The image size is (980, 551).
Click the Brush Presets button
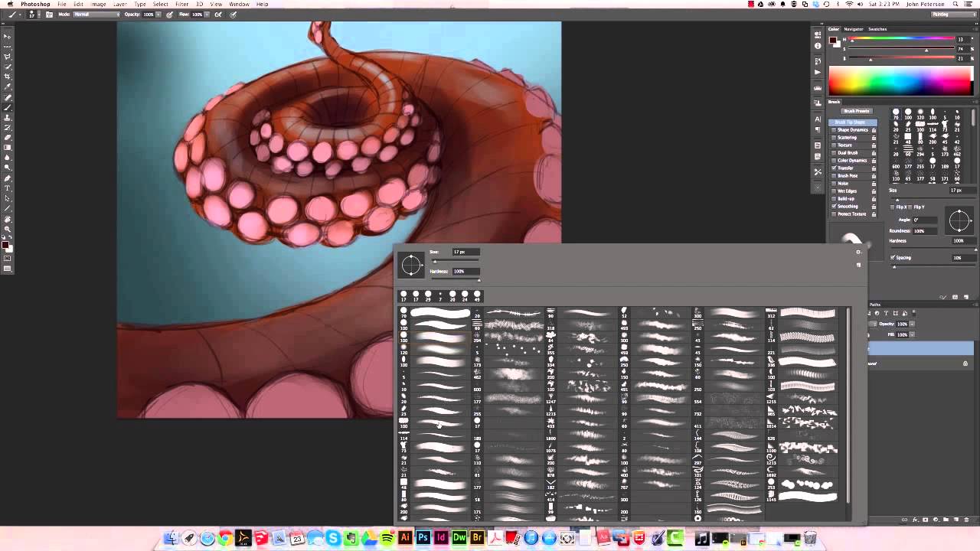pyautogui.click(x=857, y=111)
